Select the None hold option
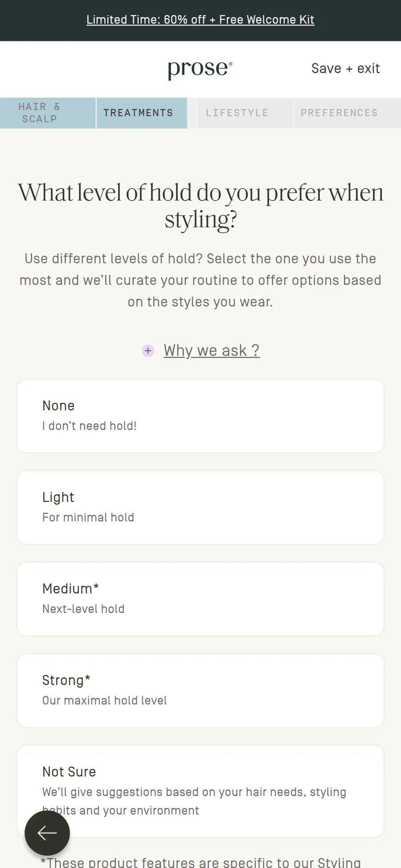Viewport: 401px width, 868px height. point(200,416)
